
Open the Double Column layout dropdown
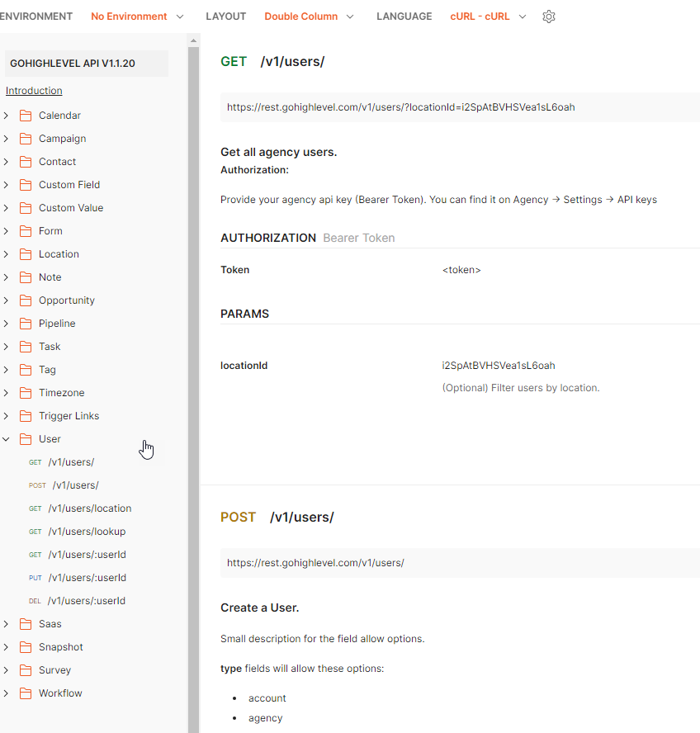[309, 17]
